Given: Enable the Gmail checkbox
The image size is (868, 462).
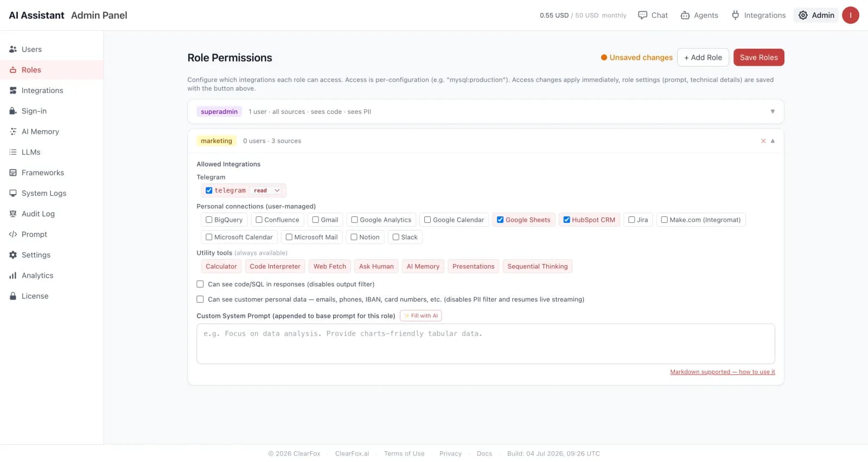Looking at the screenshot, I should coord(315,220).
